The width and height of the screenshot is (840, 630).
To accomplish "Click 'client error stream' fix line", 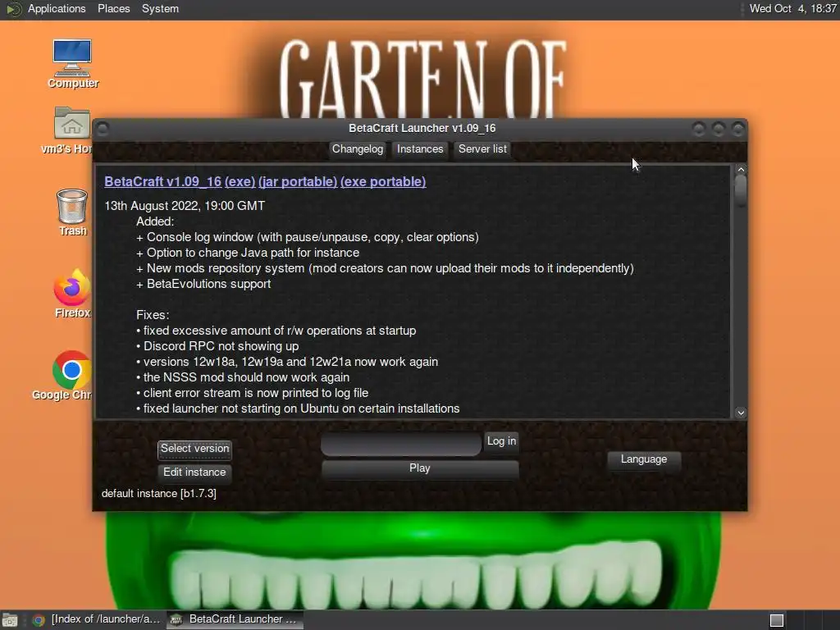I will coord(253,393).
